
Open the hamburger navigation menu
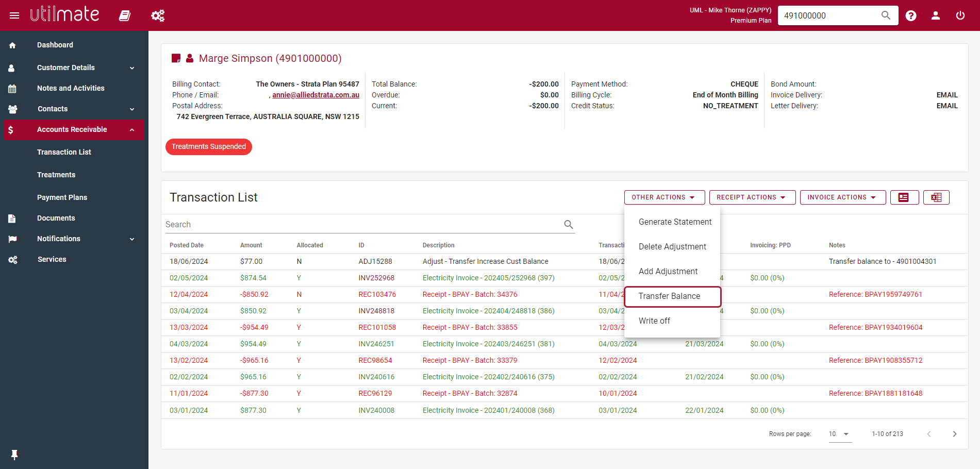[x=14, y=15]
